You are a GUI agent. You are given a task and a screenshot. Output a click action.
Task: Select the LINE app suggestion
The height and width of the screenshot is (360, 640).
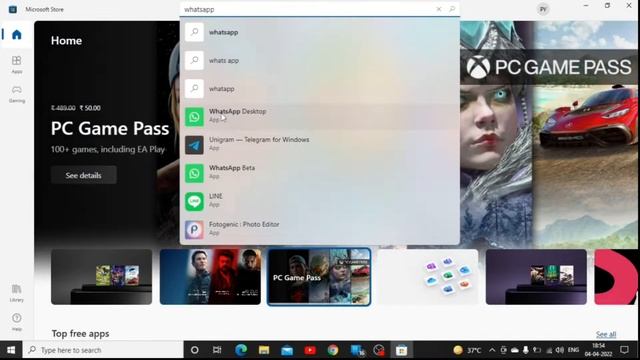point(320,202)
